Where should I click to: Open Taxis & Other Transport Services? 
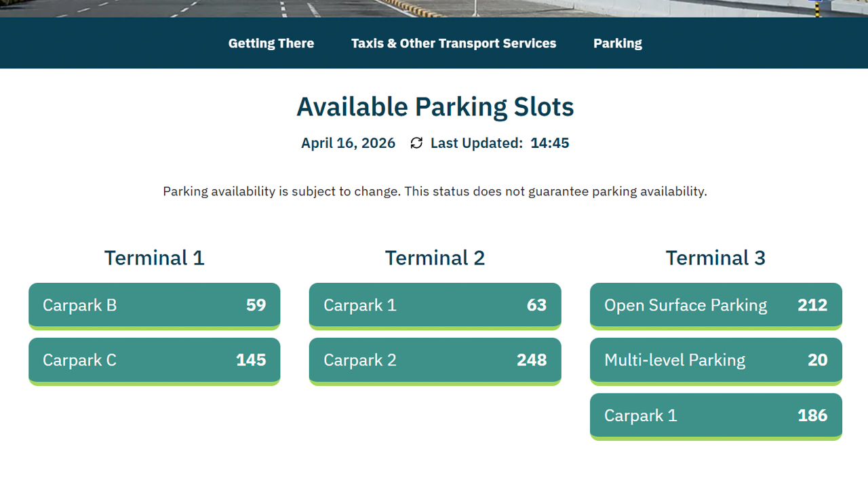pos(454,43)
